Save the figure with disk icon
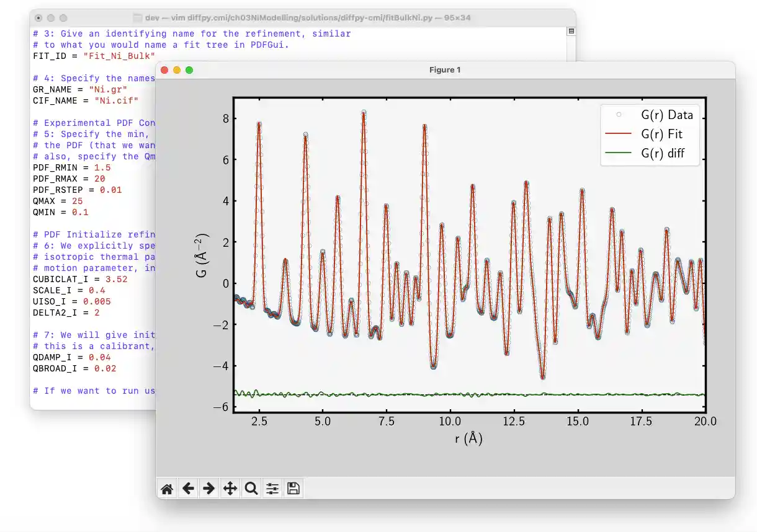757x532 pixels. (x=293, y=489)
